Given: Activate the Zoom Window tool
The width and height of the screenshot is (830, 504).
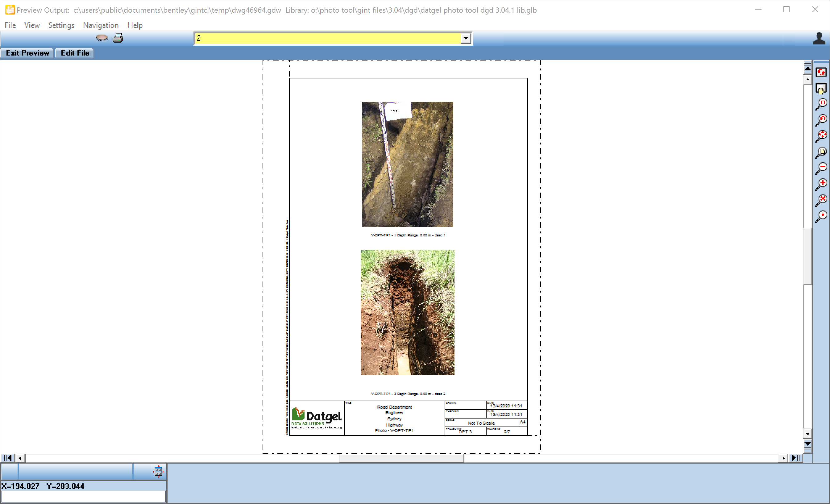Looking at the screenshot, I should (x=822, y=103).
